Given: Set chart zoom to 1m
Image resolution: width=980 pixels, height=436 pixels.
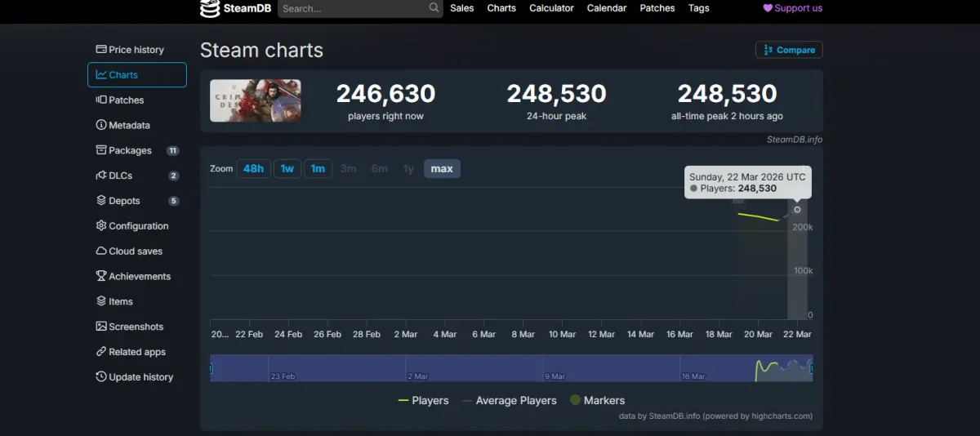Looking at the screenshot, I should (318, 169).
